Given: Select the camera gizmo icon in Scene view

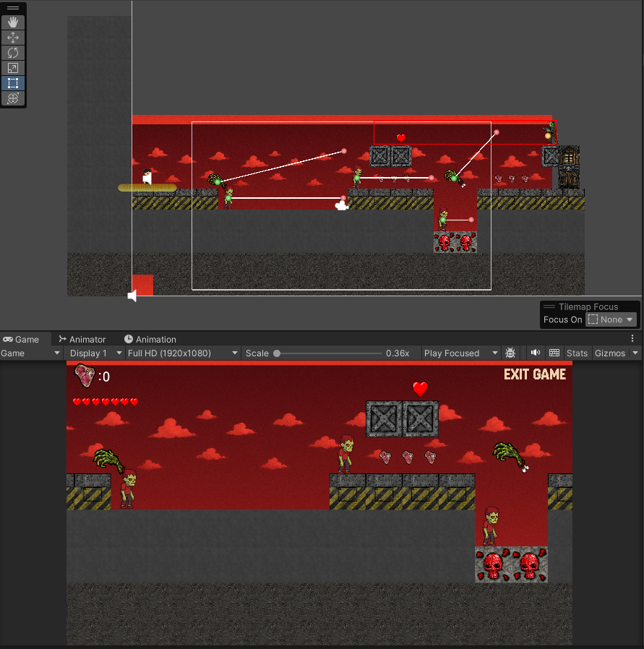Looking at the screenshot, I should point(341,205).
